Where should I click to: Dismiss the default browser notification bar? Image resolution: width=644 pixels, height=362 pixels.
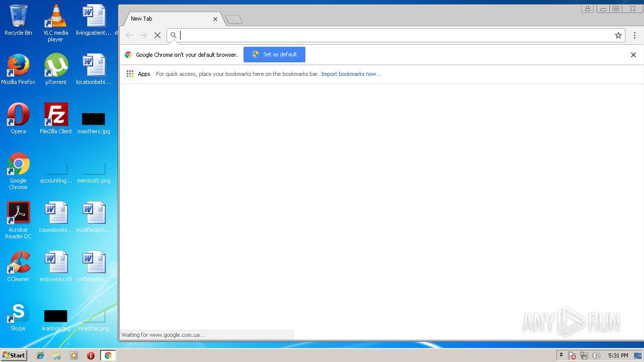coord(633,55)
